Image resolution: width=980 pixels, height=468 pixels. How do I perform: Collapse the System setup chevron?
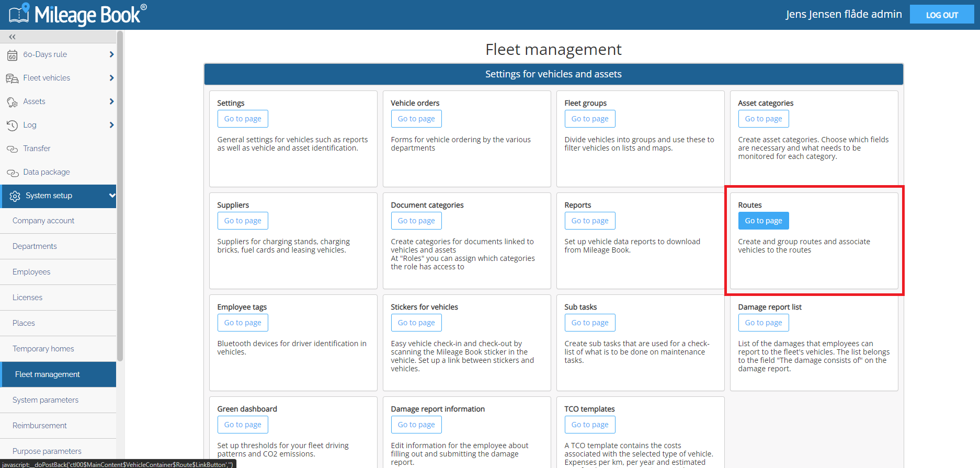click(x=112, y=196)
